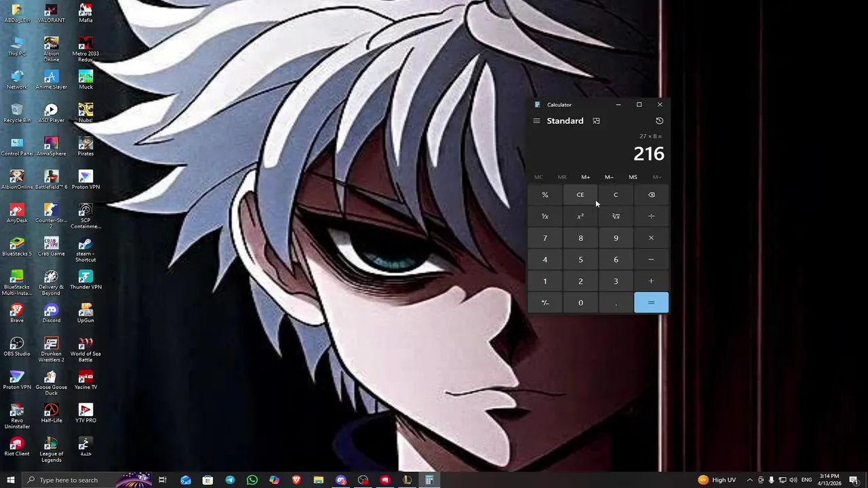Click the calculator backspace icon
Screen dimensions: 868x488
(x=651, y=195)
